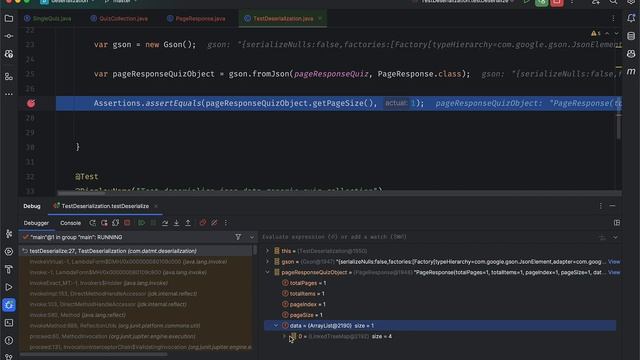The image size is (640, 360).
Task: Open the debug layout settings icon
Action: [x=617, y=223]
